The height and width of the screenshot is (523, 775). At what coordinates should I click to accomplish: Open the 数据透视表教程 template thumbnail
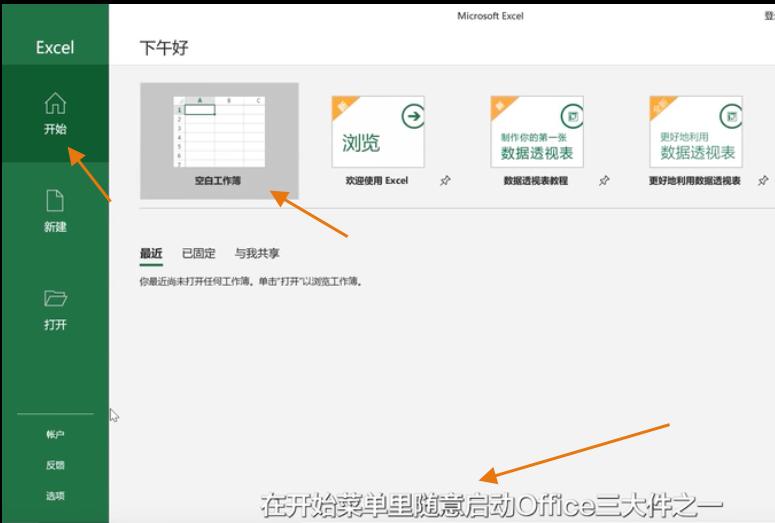click(537, 132)
